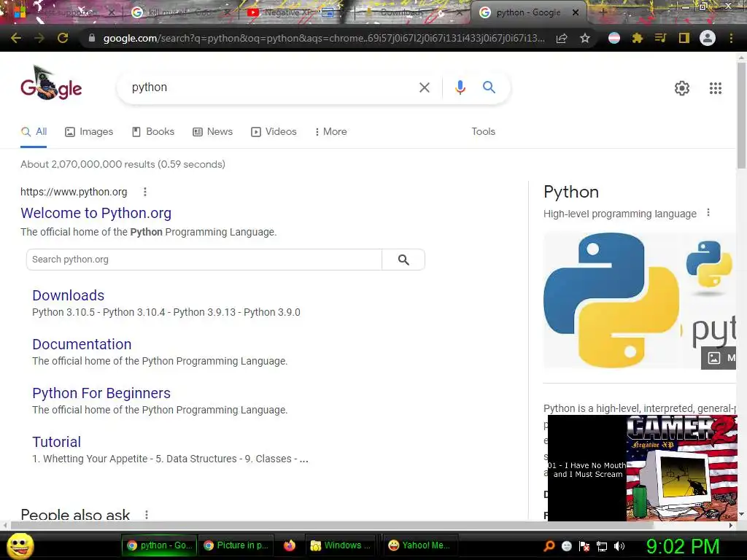Bookmark this page with the star icon
The width and height of the screenshot is (747, 560).
point(585,38)
